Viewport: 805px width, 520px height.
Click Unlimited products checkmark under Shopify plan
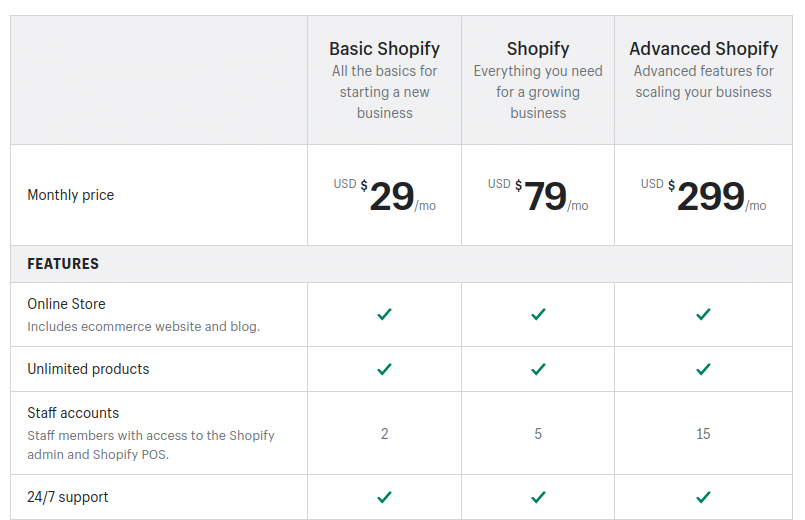point(538,369)
